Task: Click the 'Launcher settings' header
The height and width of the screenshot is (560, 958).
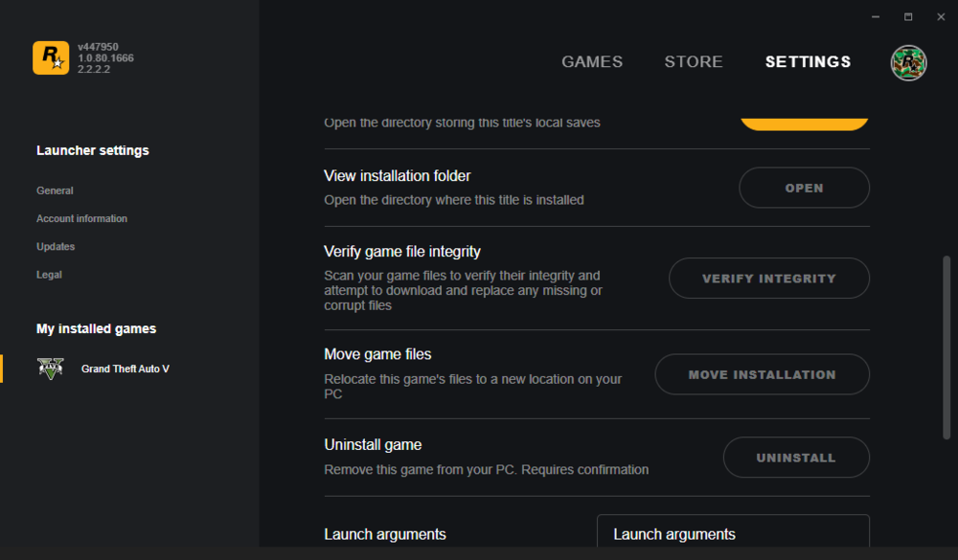Action: [93, 150]
